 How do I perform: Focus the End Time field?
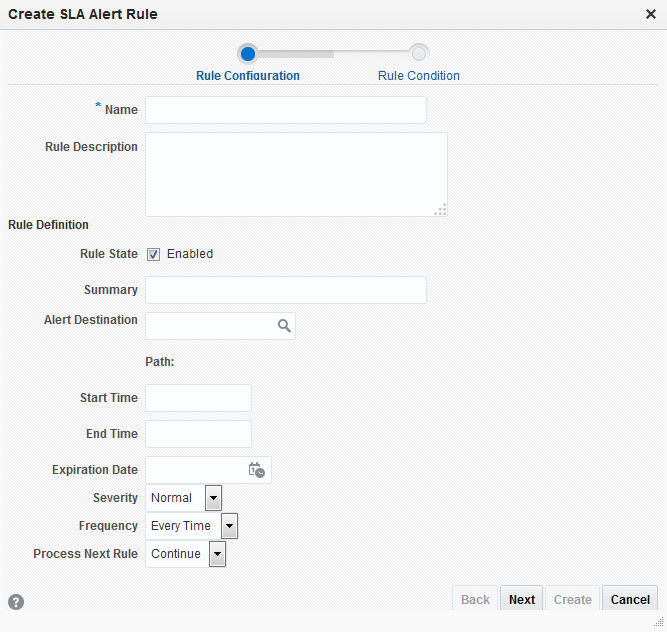[198, 434]
